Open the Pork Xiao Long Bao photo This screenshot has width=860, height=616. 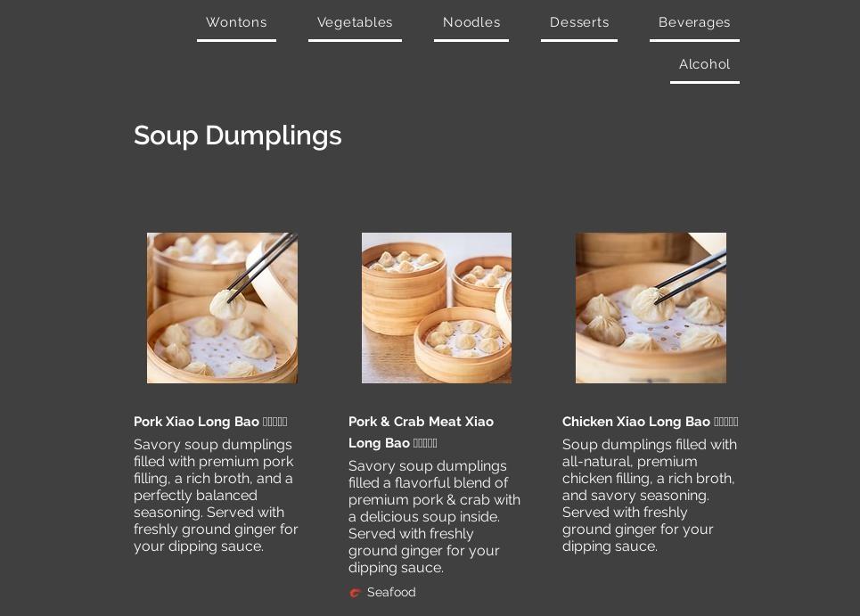tap(222, 308)
